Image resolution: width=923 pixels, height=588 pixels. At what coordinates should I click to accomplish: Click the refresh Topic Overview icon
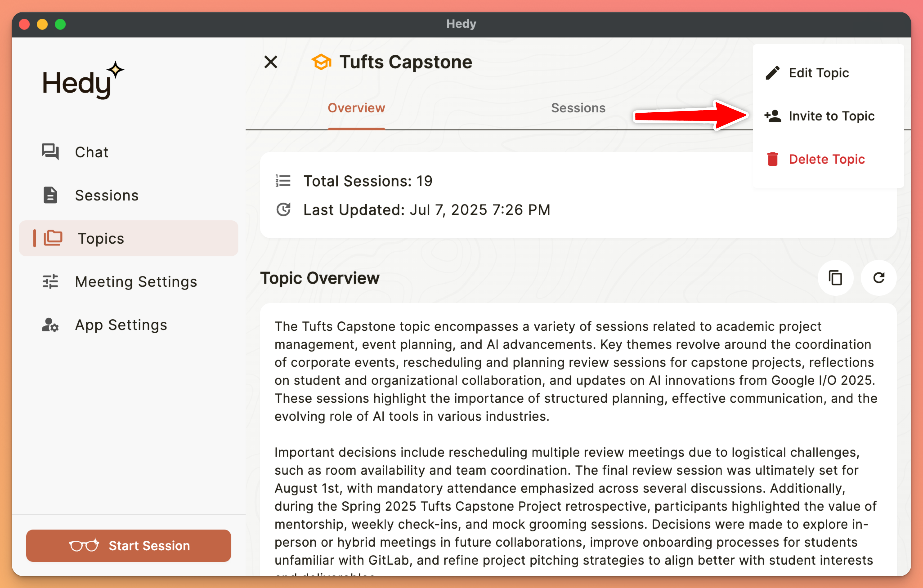pyautogui.click(x=878, y=278)
